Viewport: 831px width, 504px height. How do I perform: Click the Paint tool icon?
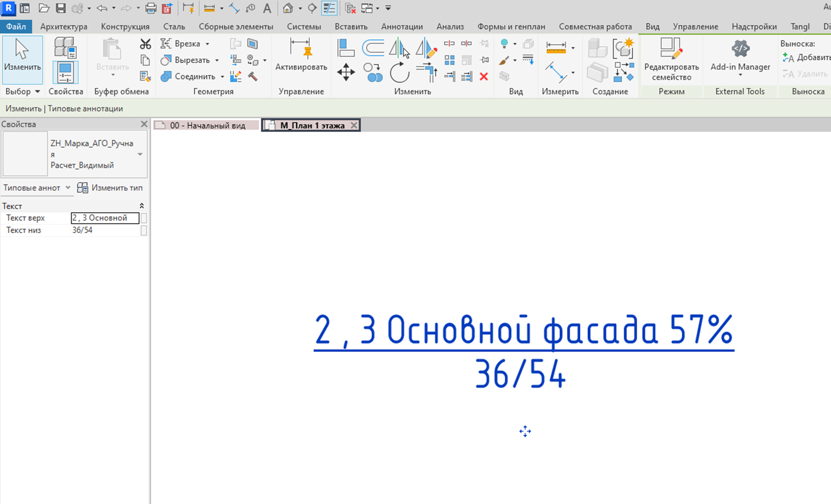pyautogui.click(x=504, y=60)
